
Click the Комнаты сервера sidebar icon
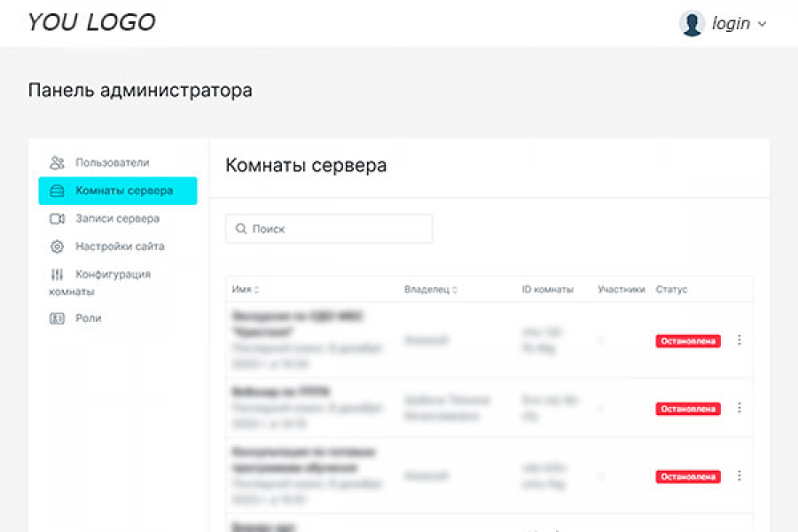(x=58, y=191)
